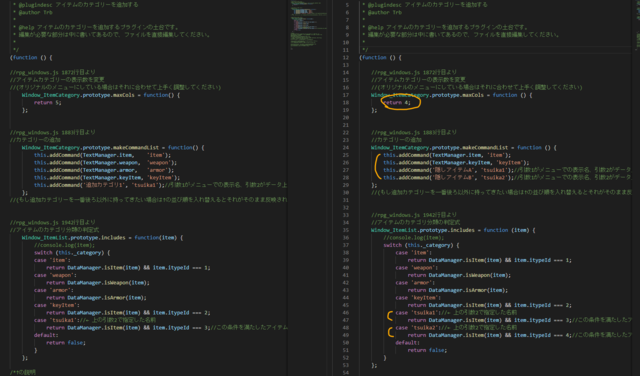Screen dimensions: 640x376
Task: Click the '隠しアイテムA' addCommand line
Action: 507,170
